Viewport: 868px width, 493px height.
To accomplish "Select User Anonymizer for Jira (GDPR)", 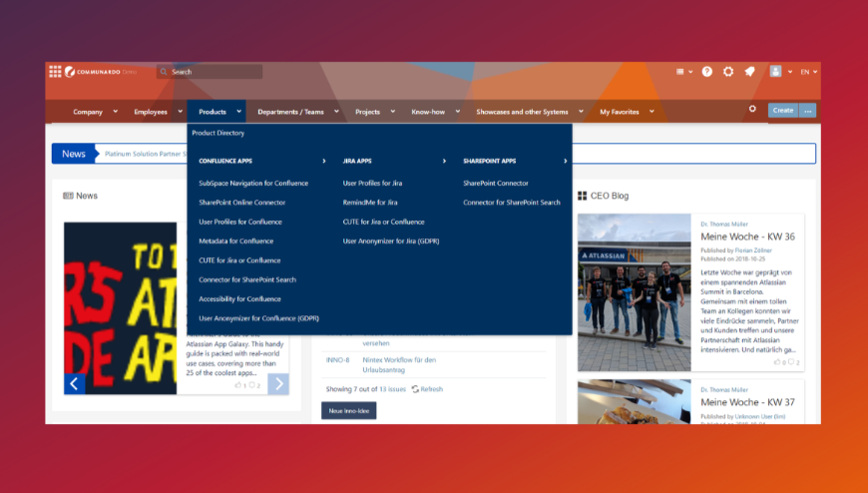I will click(x=391, y=241).
